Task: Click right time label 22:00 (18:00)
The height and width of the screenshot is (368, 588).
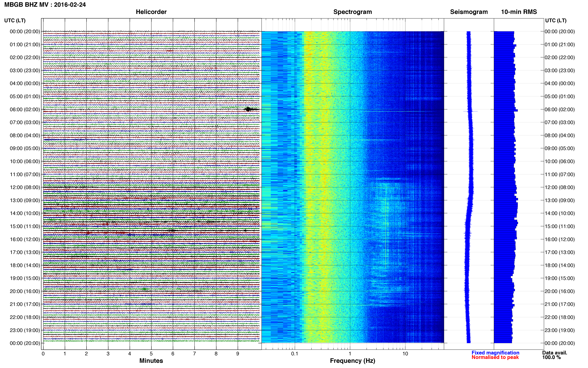Action: click(560, 317)
